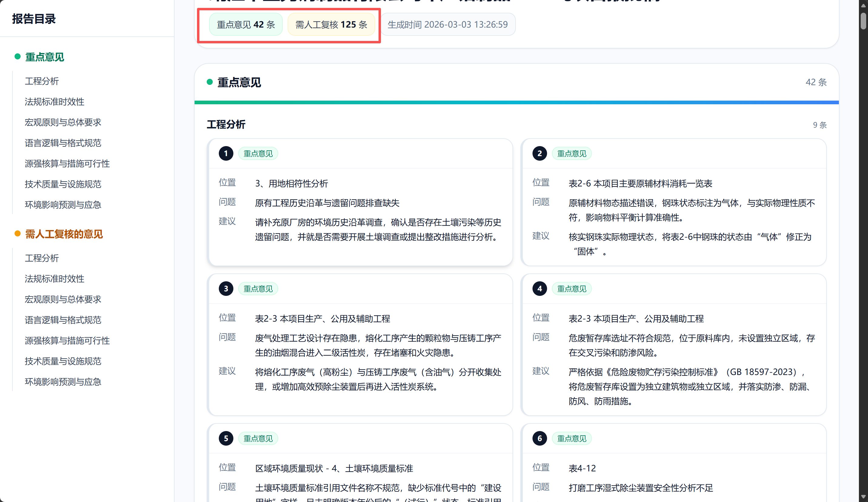Click the orange dot beside 需人工复核的意见

(17, 234)
